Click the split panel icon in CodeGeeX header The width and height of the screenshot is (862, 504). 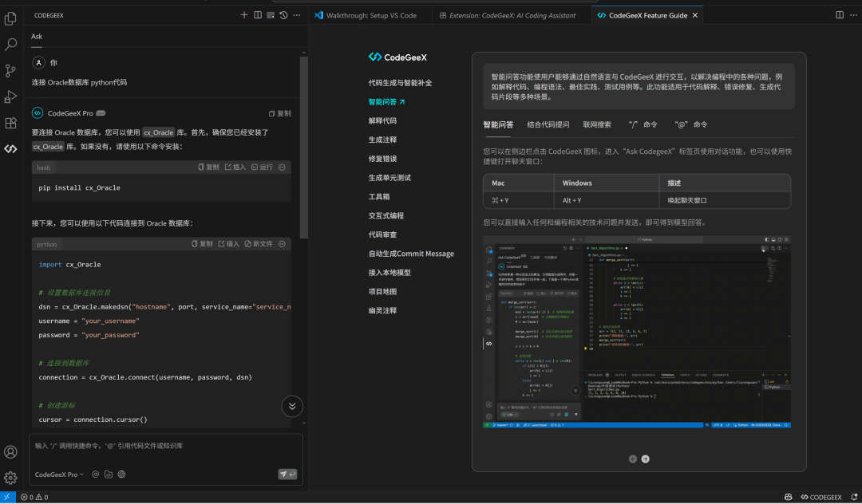pos(257,15)
